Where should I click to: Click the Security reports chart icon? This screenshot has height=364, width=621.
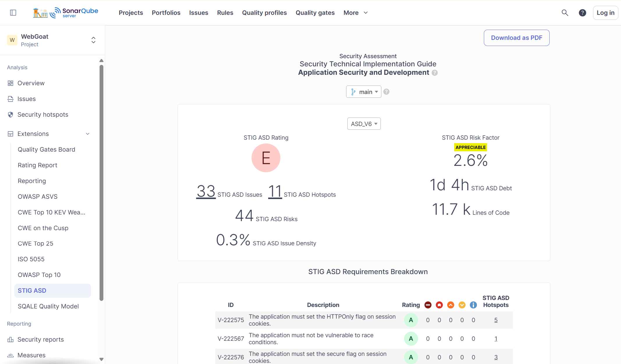[x=10, y=340]
